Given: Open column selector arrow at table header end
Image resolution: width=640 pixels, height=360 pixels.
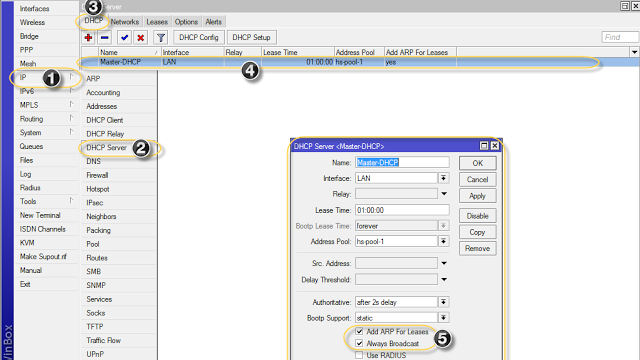Looking at the screenshot, I should coord(634,52).
